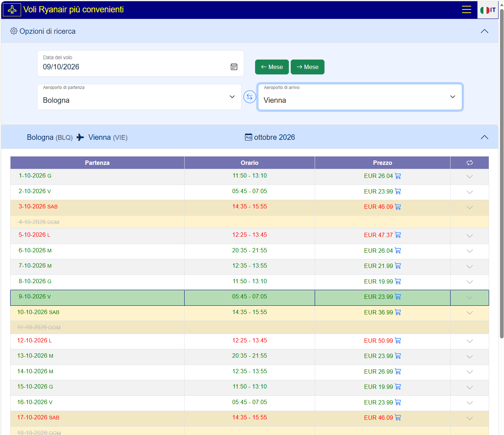
Task: Click the cart icon for 14-10-2026 flight
Action: (x=398, y=371)
